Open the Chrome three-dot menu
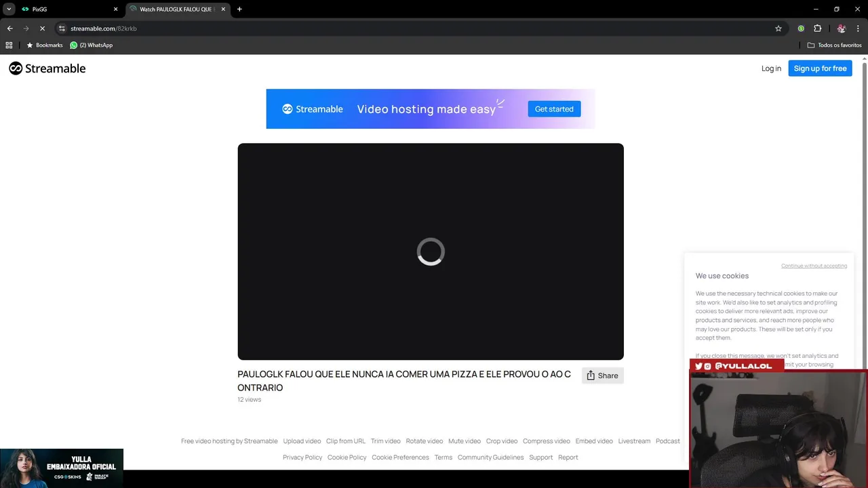 (x=858, y=28)
